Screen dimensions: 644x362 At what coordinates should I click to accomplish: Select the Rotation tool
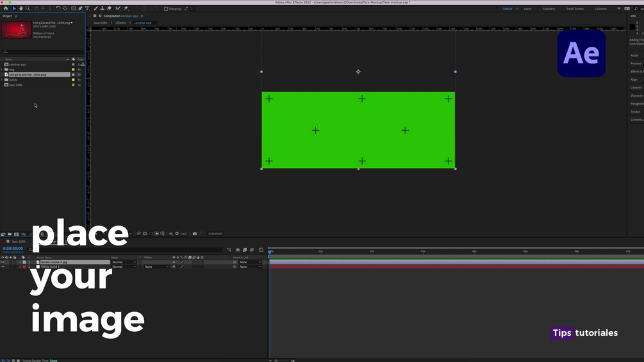tap(58, 8)
